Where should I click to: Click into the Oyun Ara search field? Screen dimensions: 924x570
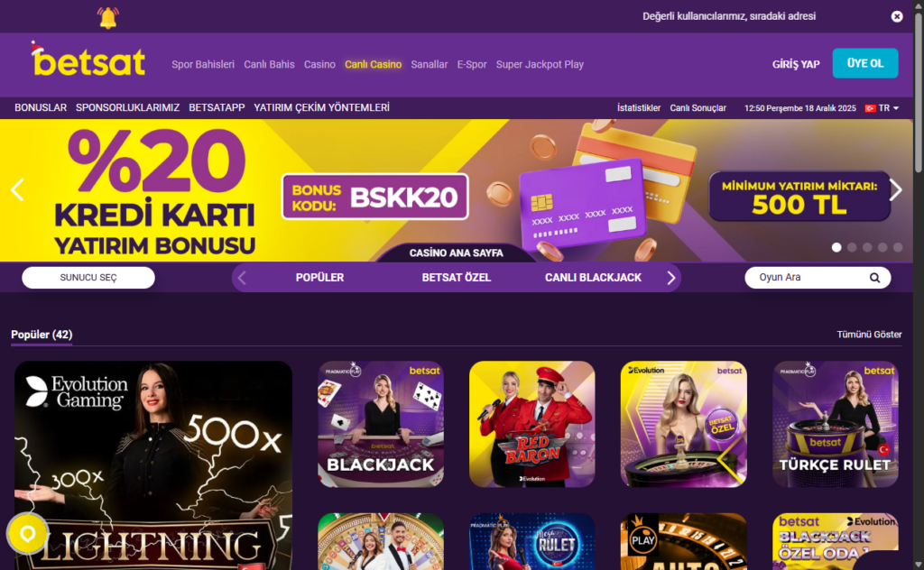point(808,278)
